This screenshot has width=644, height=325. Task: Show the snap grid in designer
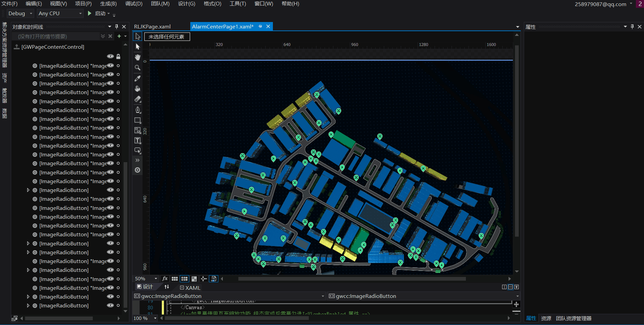click(175, 279)
